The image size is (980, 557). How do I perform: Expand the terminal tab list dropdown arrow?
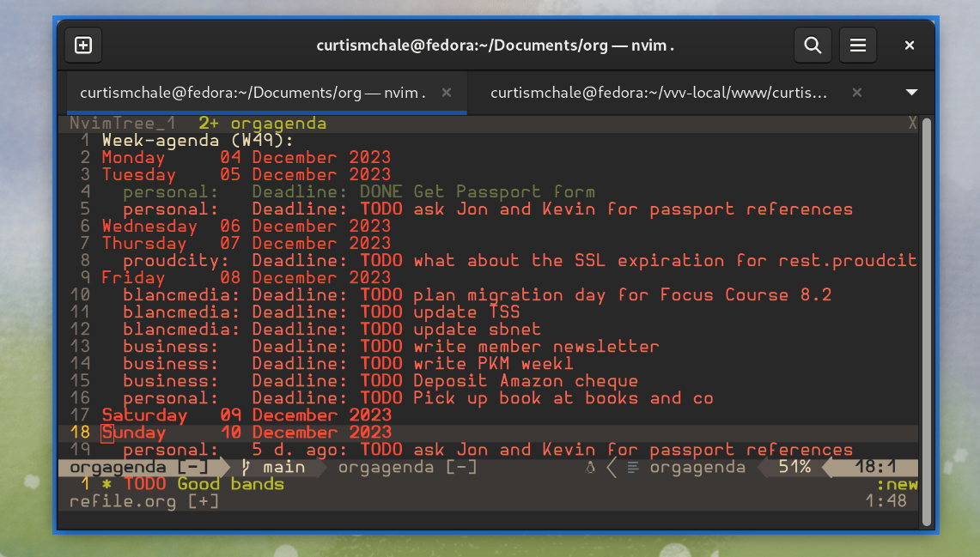coord(912,93)
